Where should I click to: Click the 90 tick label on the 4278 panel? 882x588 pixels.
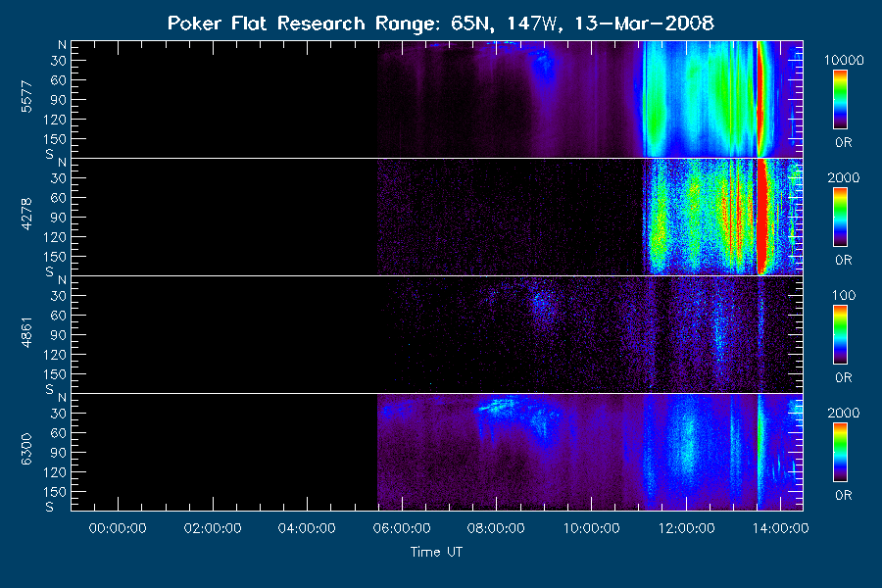pos(59,218)
